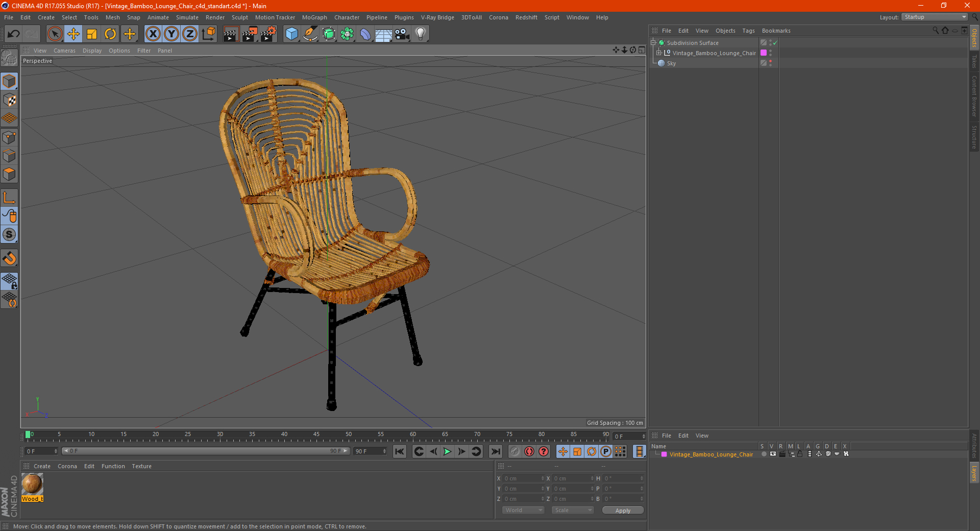Open keyframe selection question-mark button
The width and height of the screenshot is (980, 531).
544,451
